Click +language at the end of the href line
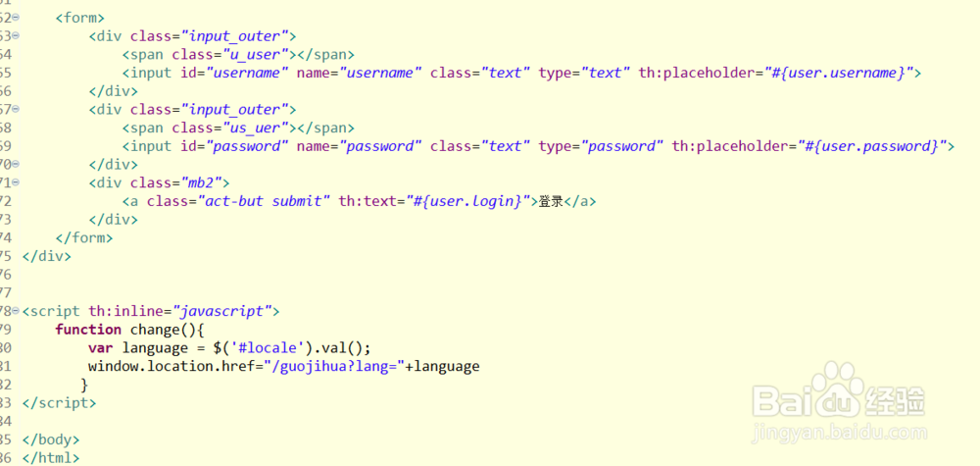Screen dimensions: 980x466 click(x=443, y=366)
